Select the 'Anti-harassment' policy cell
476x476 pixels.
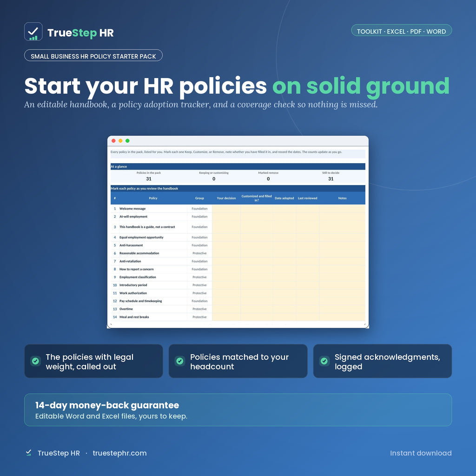click(x=153, y=245)
